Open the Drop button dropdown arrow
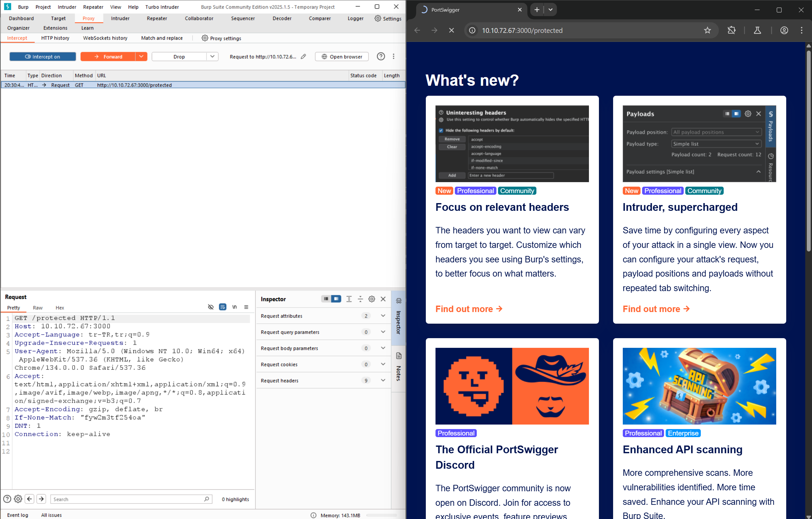 (212, 56)
